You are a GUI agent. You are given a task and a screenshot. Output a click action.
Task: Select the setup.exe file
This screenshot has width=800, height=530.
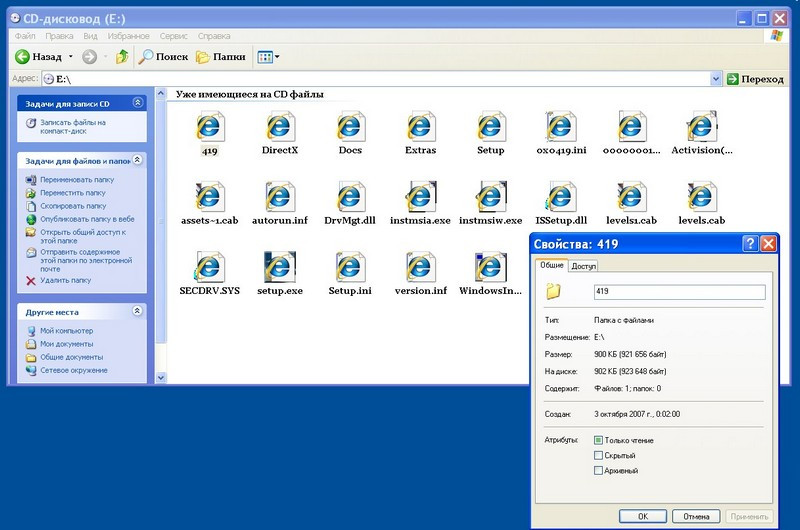pos(280,268)
